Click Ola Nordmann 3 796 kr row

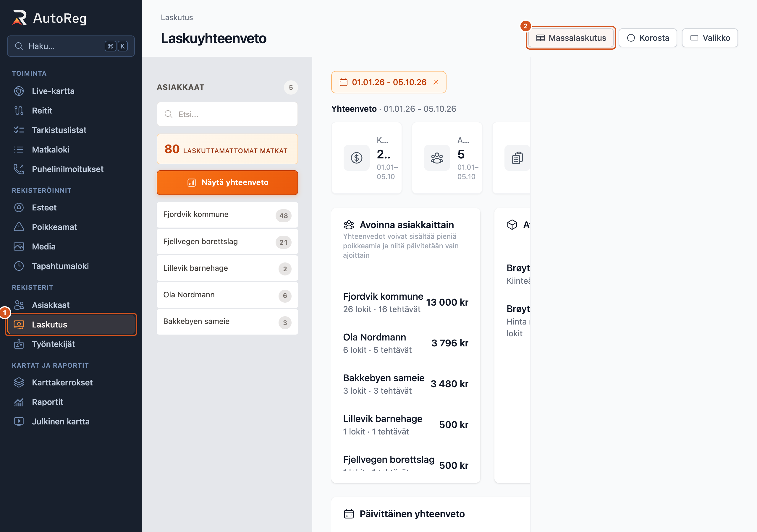point(405,343)
